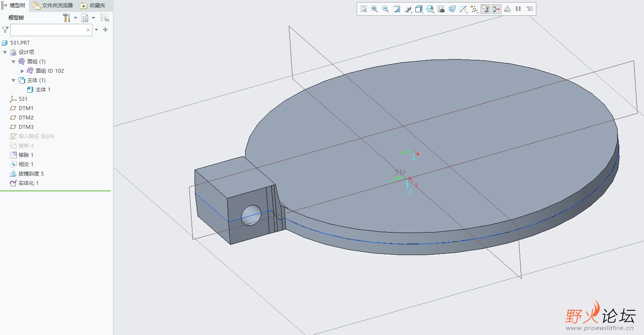Viewport: 644px width, 335px height.
Task: Open the Saved Orientations cube icon
Action: 419,9
